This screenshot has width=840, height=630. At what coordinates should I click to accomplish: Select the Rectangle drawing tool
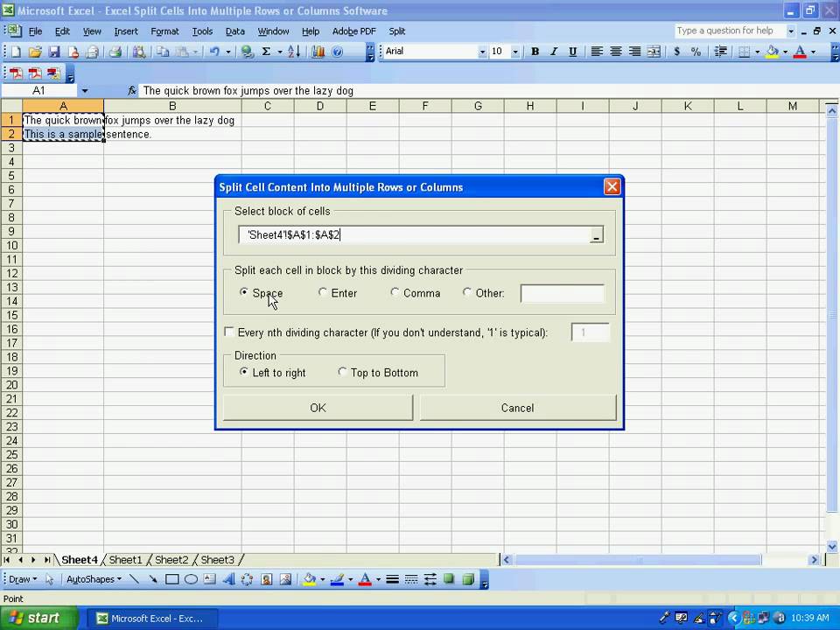click(172, 579)
